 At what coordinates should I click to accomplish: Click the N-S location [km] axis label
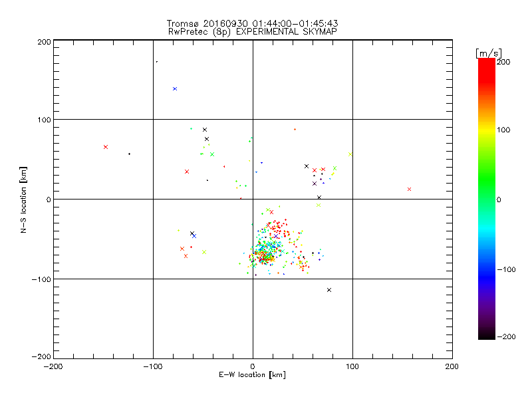pyautogui.click(x=23, y=200)
